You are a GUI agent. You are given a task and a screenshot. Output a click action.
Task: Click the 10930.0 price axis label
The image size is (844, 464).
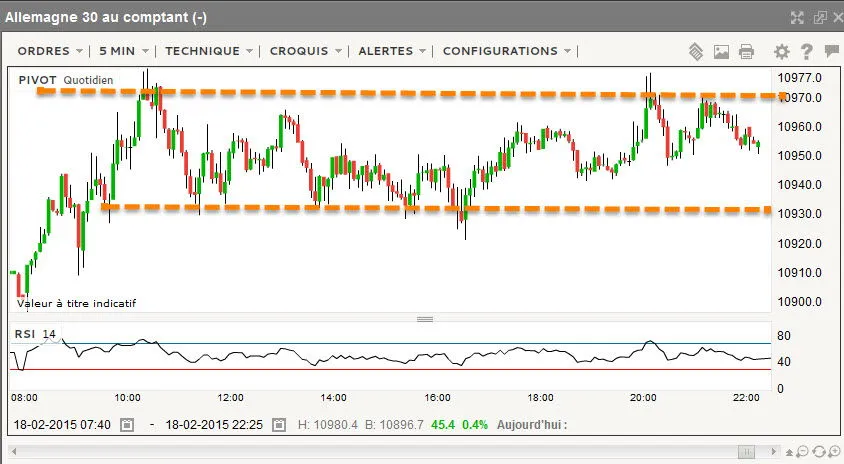(799, 214)
